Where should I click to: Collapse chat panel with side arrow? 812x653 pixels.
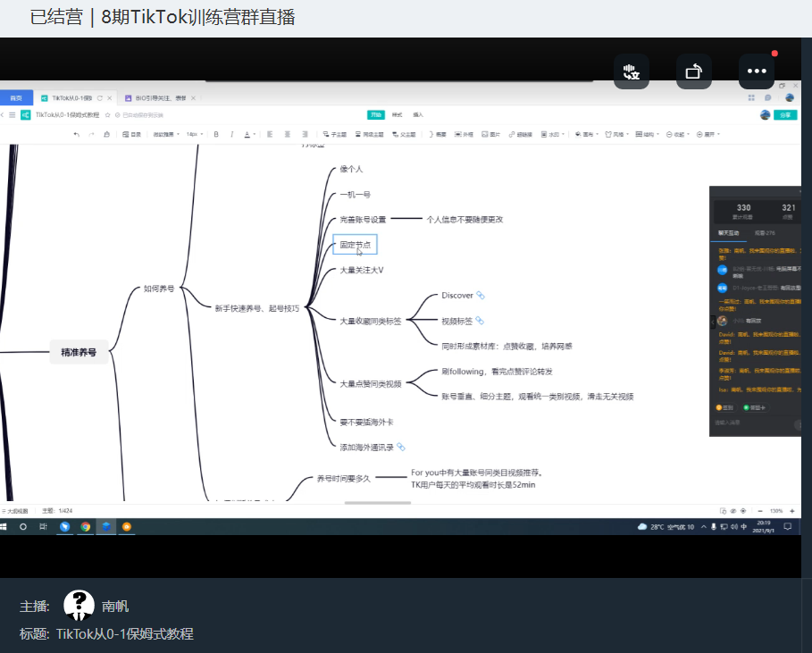point(713,322)
